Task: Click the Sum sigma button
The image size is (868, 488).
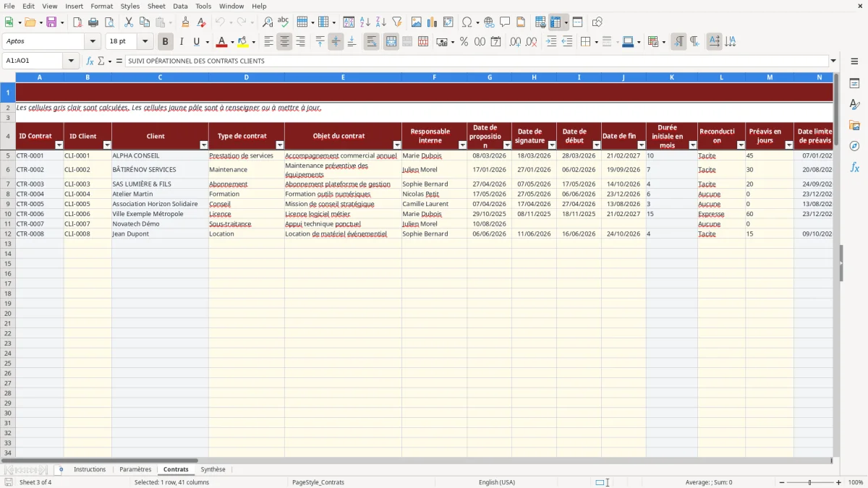Action: 101,61
